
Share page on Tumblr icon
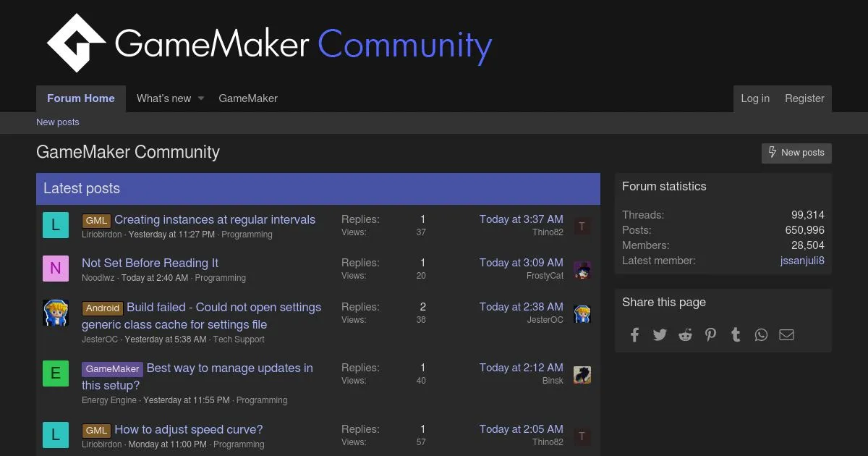point(736,334)
